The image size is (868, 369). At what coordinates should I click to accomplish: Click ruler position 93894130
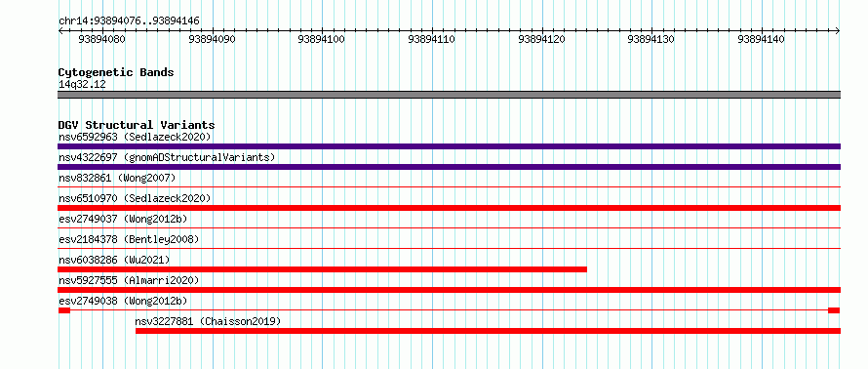[651, 39]
